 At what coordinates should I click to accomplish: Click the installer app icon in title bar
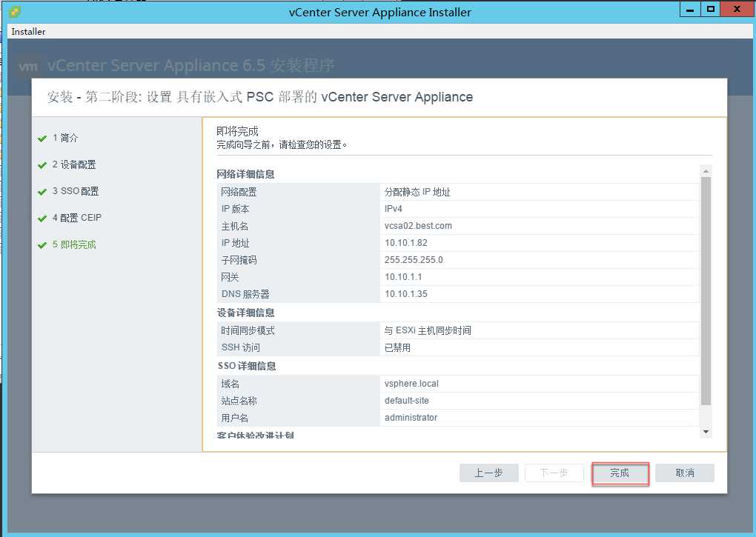pyautogui.click(x=15, y=12)
